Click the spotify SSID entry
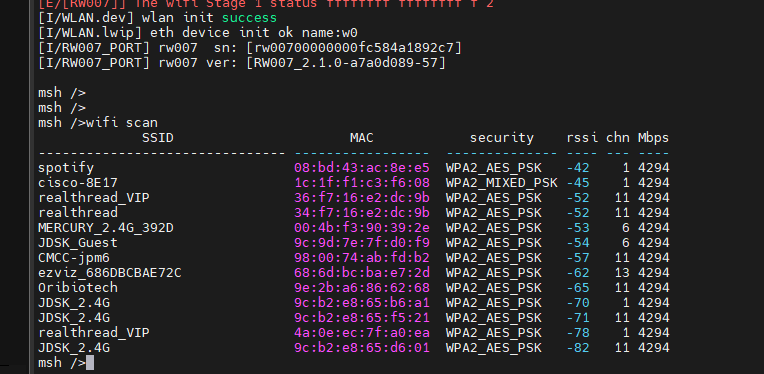 66,168
